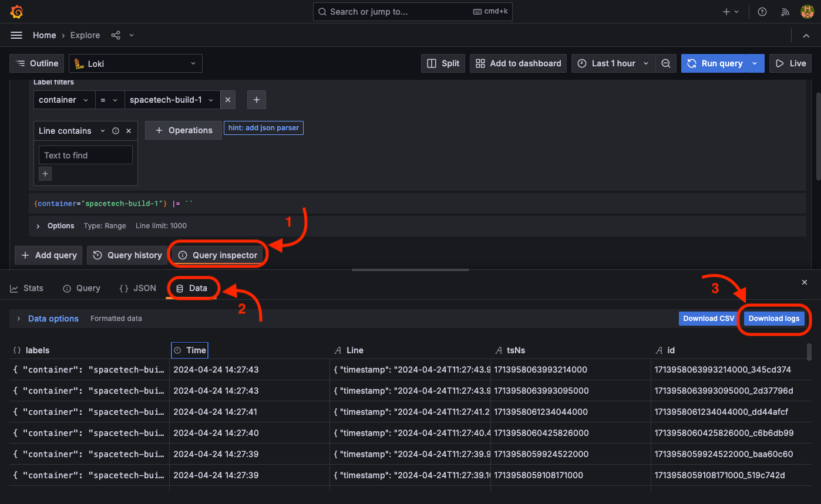
Task: Switch to the Stats tab
Action: 26,288
